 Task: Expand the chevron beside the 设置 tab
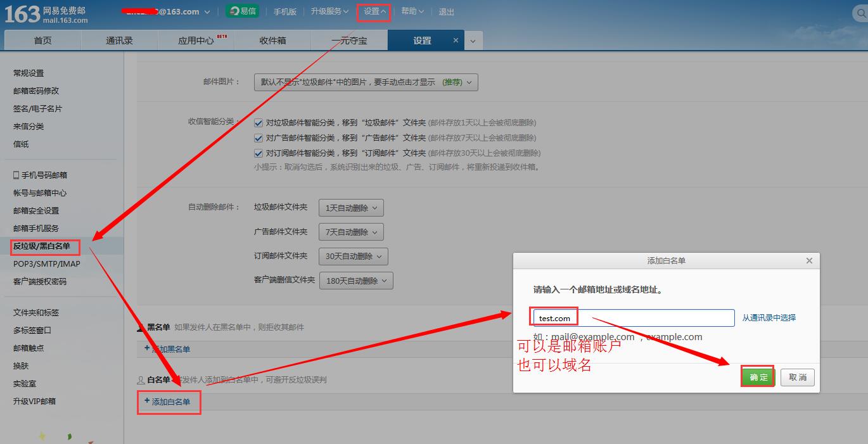click(x=473, y=39)
